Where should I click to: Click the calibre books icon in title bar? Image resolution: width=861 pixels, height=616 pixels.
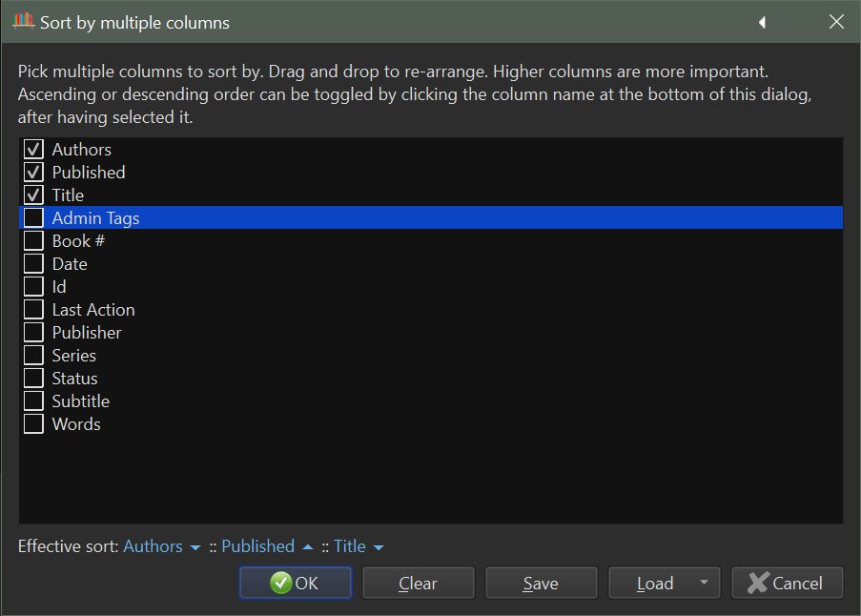[x=23, y=21]
